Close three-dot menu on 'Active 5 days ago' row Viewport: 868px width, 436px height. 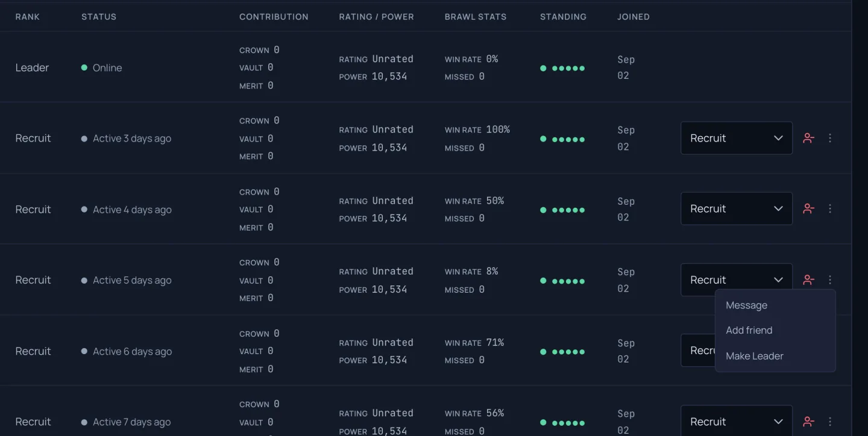pos(830,280)
